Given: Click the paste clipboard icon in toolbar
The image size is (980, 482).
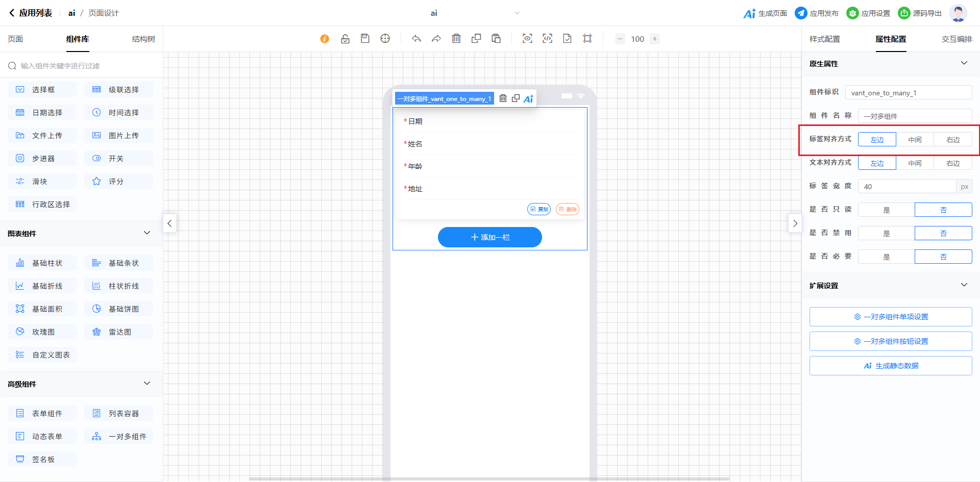Looking at the screenshot, I should pyautogui.click(x=496, y=39).
